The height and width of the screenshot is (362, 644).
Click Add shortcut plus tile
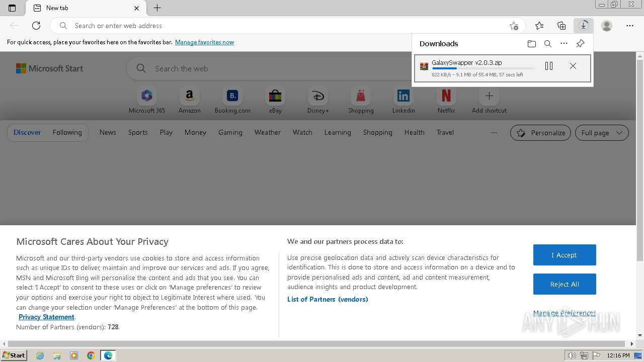click(489, 101)
